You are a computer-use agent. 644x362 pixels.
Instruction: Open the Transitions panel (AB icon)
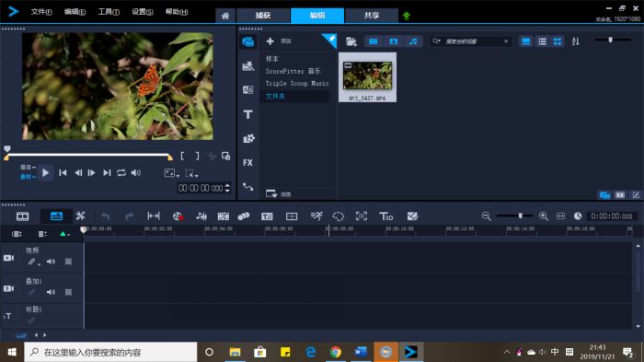click(248, 89)
